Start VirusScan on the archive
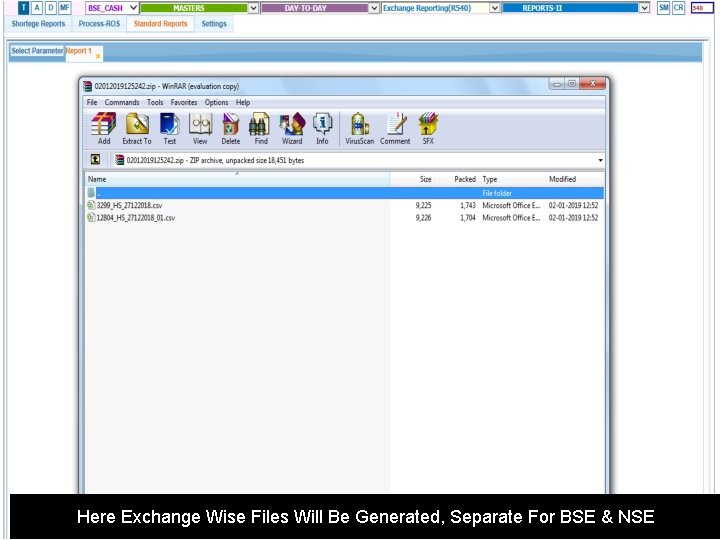Viewport: 720px width, 540px height. click(360, 129)
